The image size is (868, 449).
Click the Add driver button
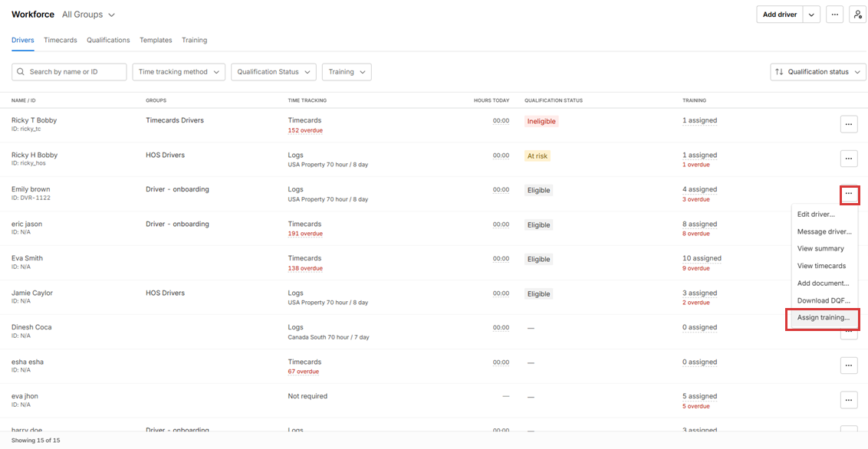coord(780,15)
